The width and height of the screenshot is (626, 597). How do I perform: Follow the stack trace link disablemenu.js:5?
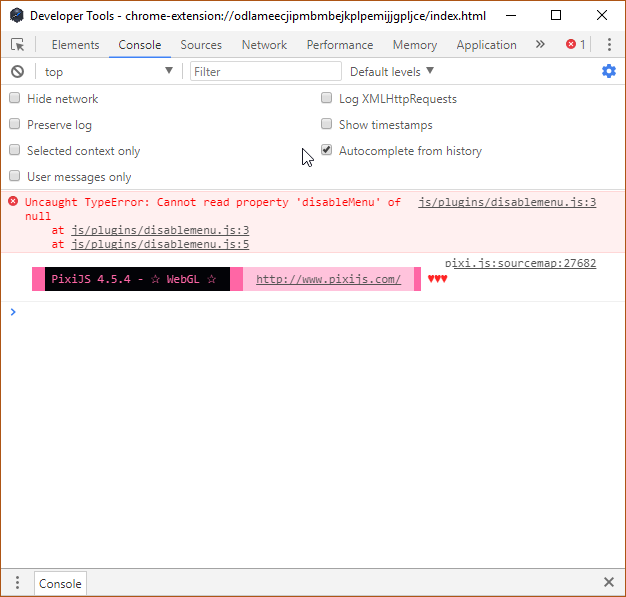click(160, 244)
